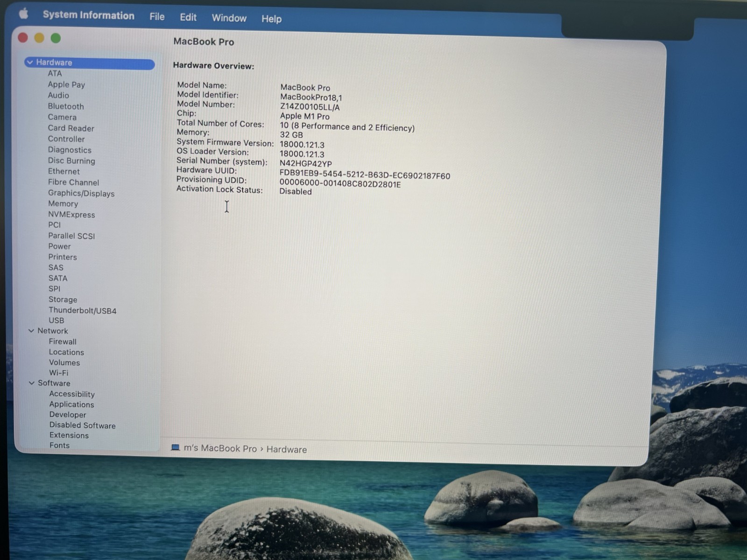Select Bluetooth in the sidebar
Image resolution: width=747 pixels, height=560 pixels.
point(66,106)
